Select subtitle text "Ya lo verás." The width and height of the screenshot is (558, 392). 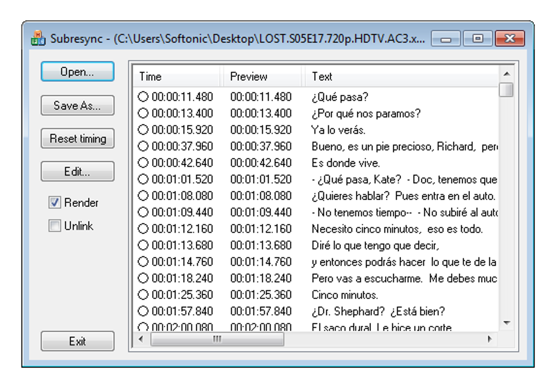pyautogui.click(x=339, y=130)
